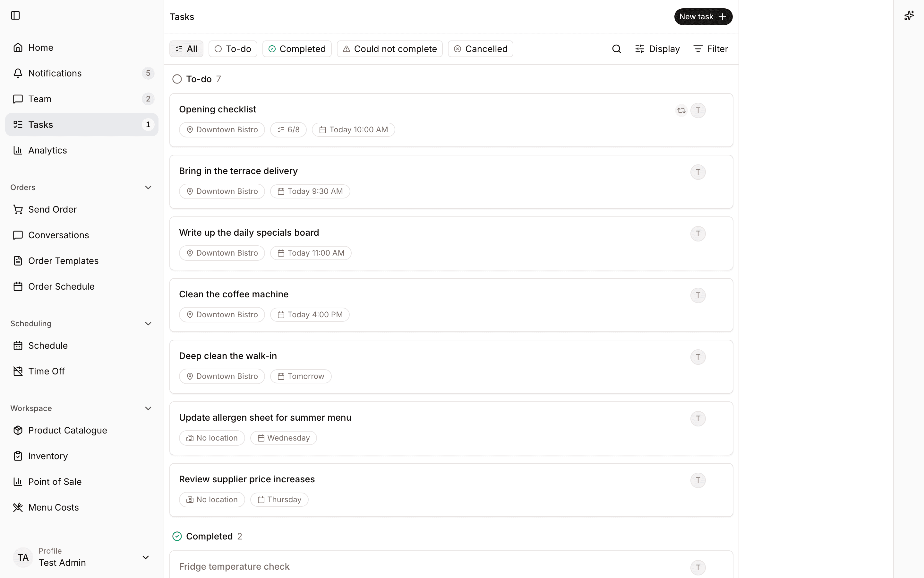Click the Tomorrow due date chip
This screenshot has width=924, height=578.
pos(301,376)
